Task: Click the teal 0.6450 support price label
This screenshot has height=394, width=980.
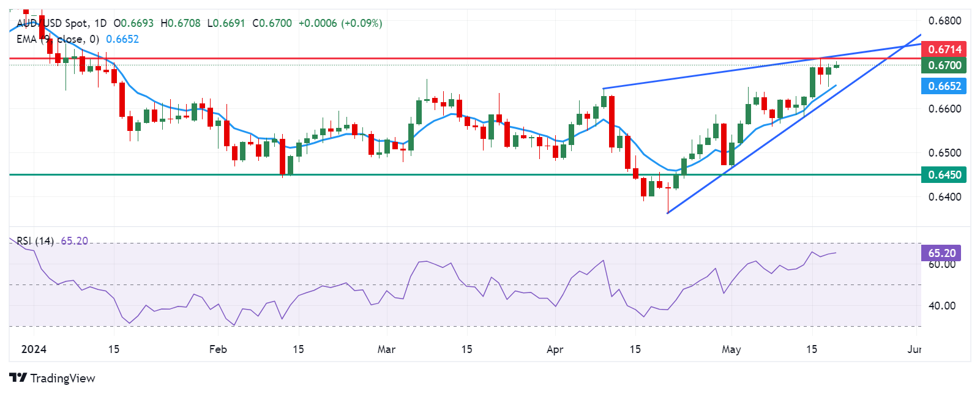Action: [x=944, y=175]
